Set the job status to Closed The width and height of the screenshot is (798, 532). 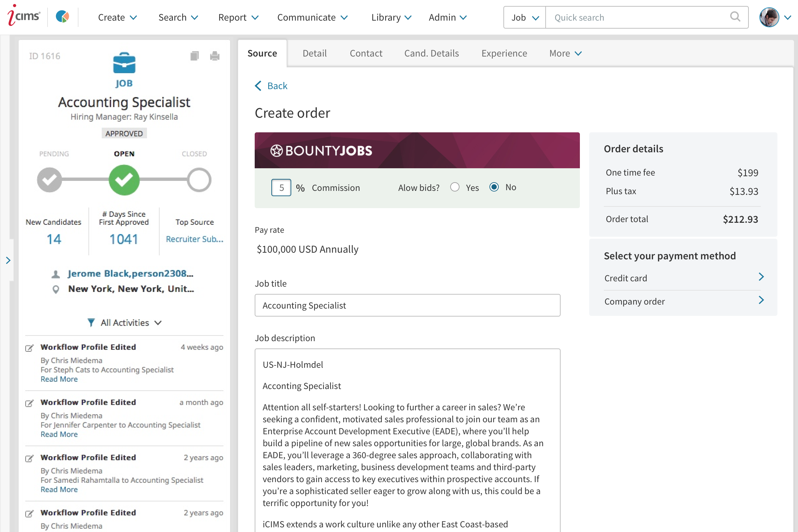coord(199,180)
